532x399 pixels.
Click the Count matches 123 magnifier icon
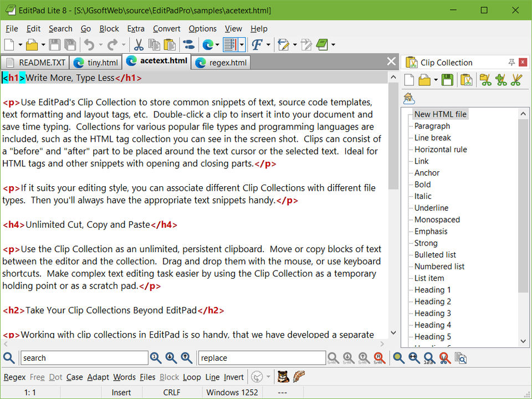coord(429,357)
